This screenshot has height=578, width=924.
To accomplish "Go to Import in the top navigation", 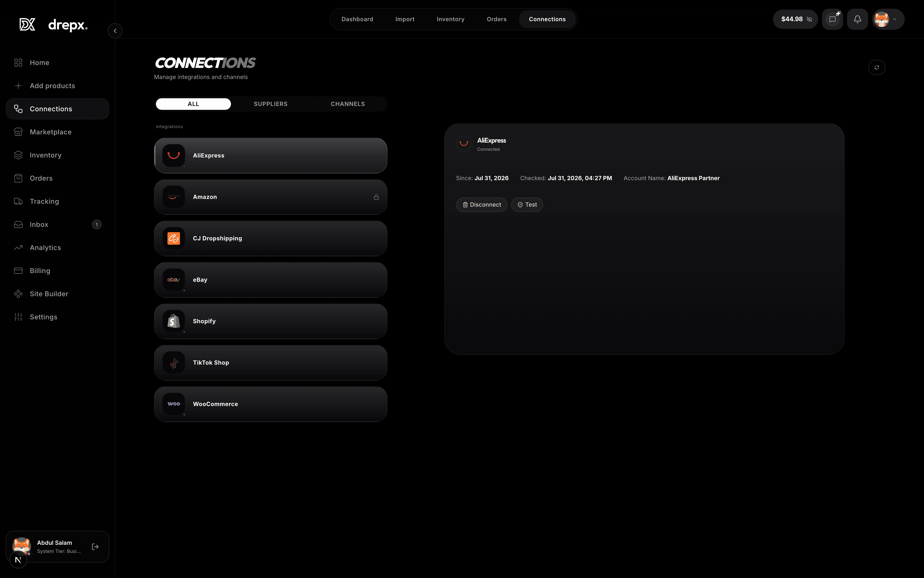I will pyautogui.click(x=405, y=19).
